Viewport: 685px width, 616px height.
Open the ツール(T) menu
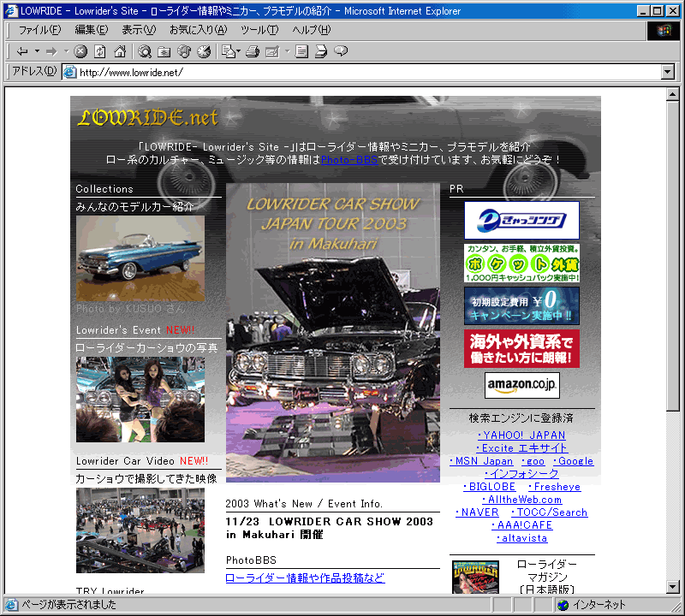pos(259,30)
